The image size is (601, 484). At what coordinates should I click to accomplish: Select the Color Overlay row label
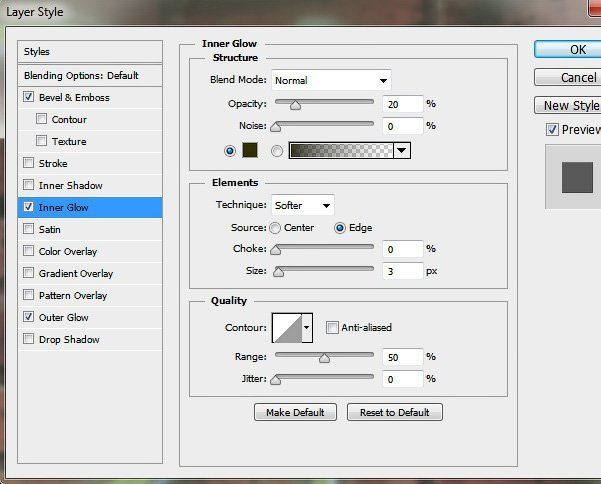point(68,252)
